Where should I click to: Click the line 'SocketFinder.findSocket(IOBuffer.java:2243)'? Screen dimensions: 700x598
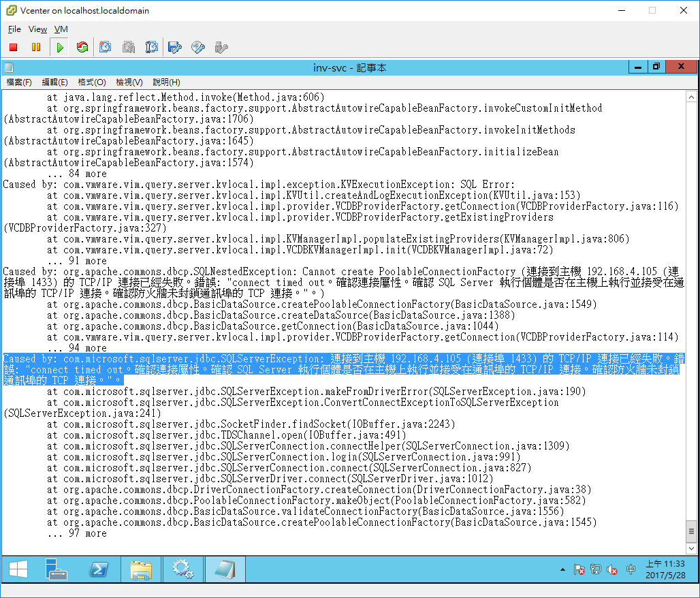pos(251,424)
